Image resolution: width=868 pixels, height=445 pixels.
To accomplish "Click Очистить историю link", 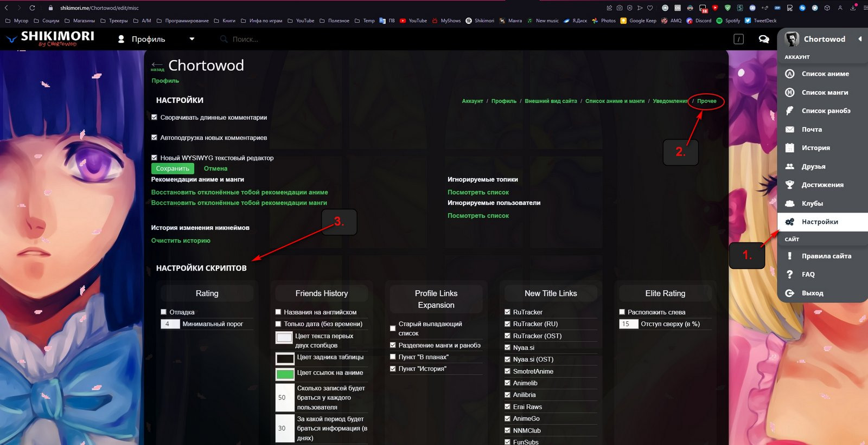I will (x=181, y=241).
